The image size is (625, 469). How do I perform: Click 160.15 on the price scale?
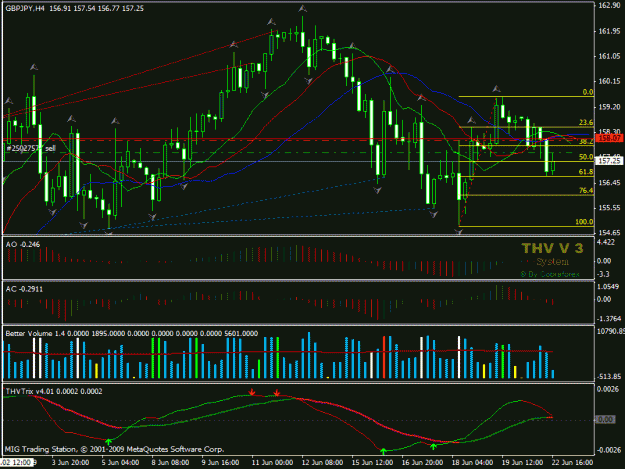pyautogui.click(x=609, y=81)
